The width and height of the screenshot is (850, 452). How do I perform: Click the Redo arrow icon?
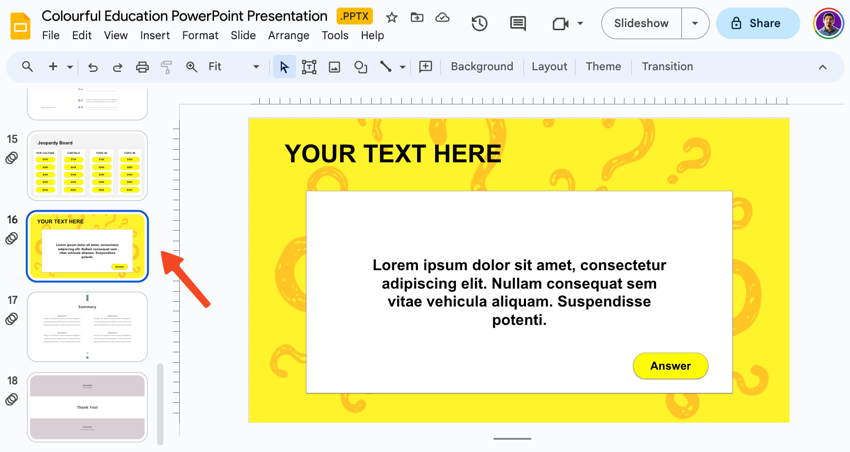pos(117,67)
